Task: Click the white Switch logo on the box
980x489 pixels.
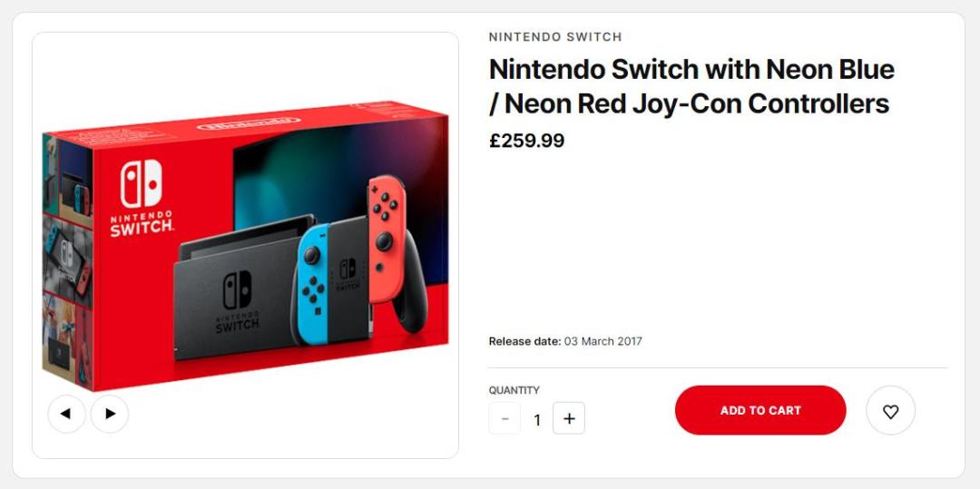Action: pos(141,184)
